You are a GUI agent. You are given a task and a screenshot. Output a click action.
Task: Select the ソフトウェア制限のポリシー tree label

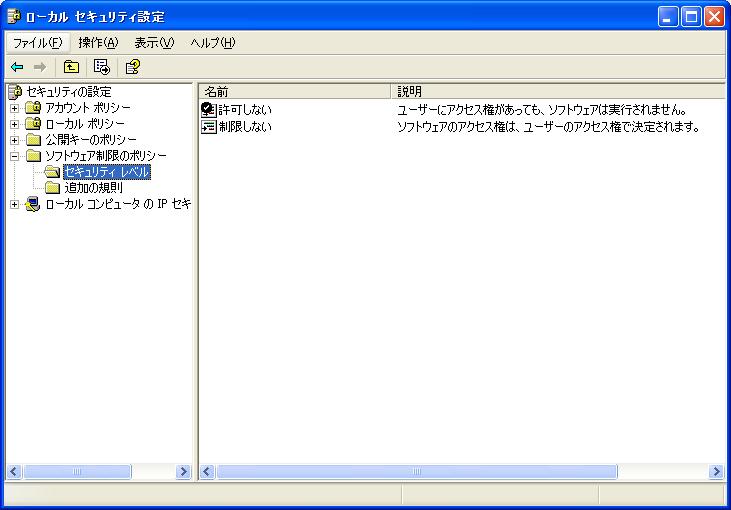coord(106,156)
